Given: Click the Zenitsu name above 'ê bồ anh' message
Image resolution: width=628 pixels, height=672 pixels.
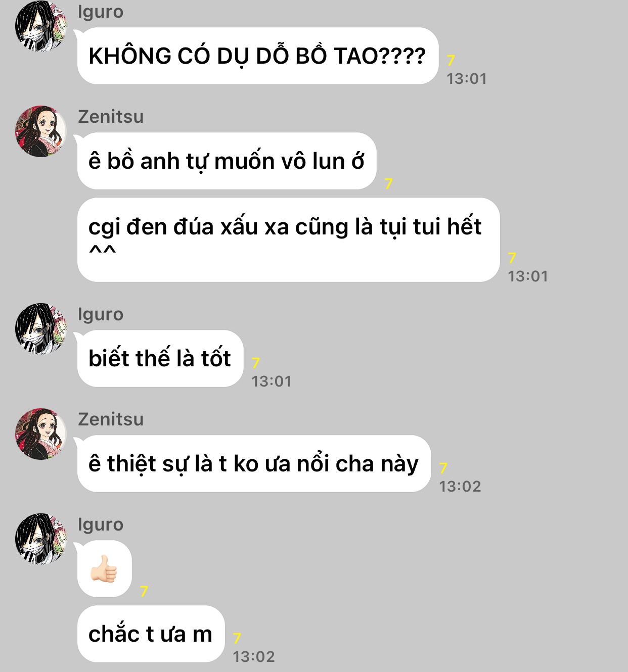Looking at the screenshot, I should click(111, 117).
